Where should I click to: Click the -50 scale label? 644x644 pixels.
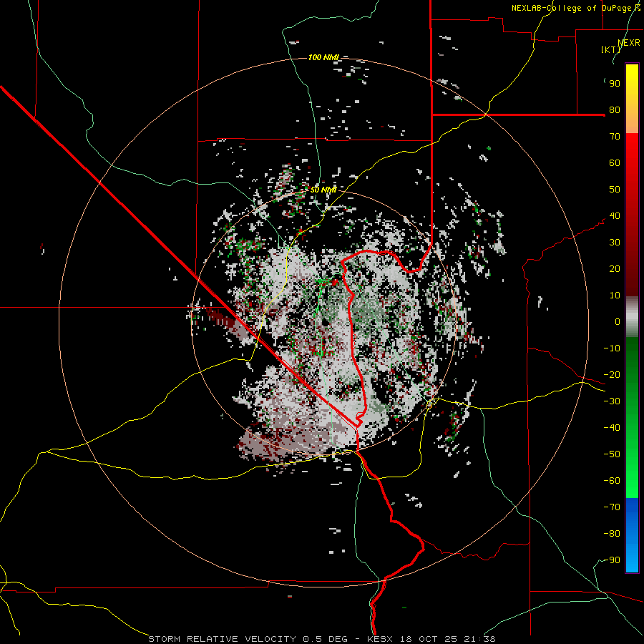click(x=612, y=454)
